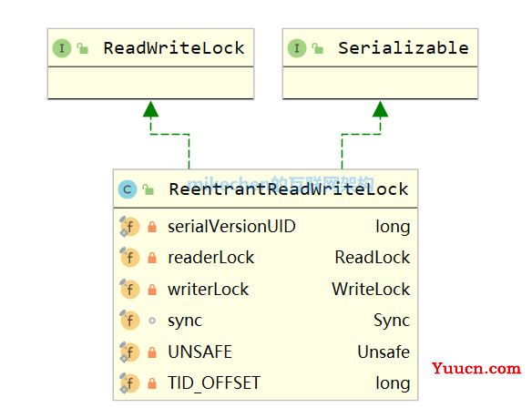This screenshot has width=532, height=418.
Task: Click the long type of serialVersionUID
Action: (x=393, y=227)
